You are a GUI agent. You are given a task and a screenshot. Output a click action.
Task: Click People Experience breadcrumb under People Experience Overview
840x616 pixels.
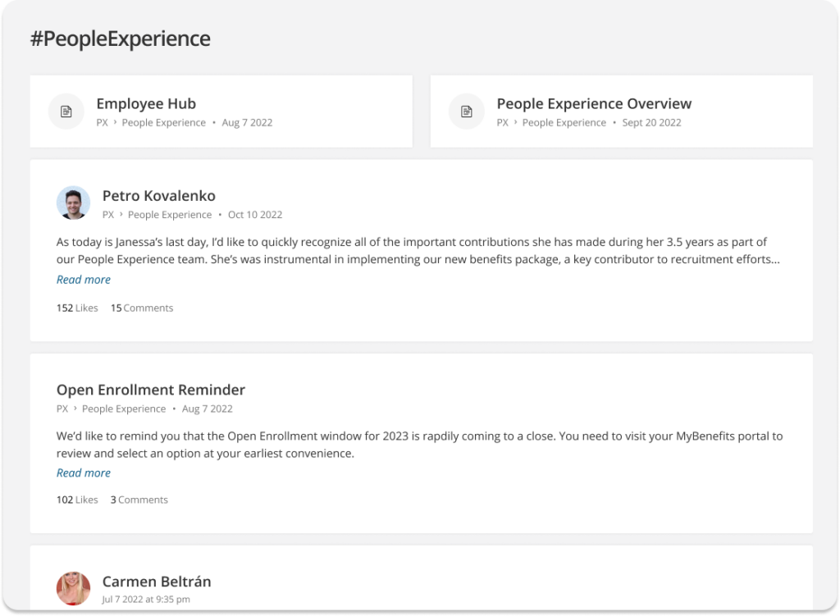(564, 123)
